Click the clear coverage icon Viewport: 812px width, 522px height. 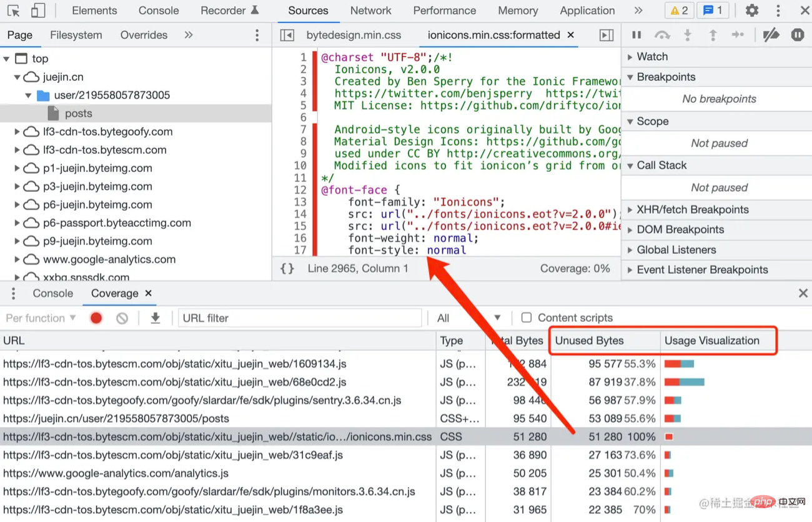click(x=122, y=318)
